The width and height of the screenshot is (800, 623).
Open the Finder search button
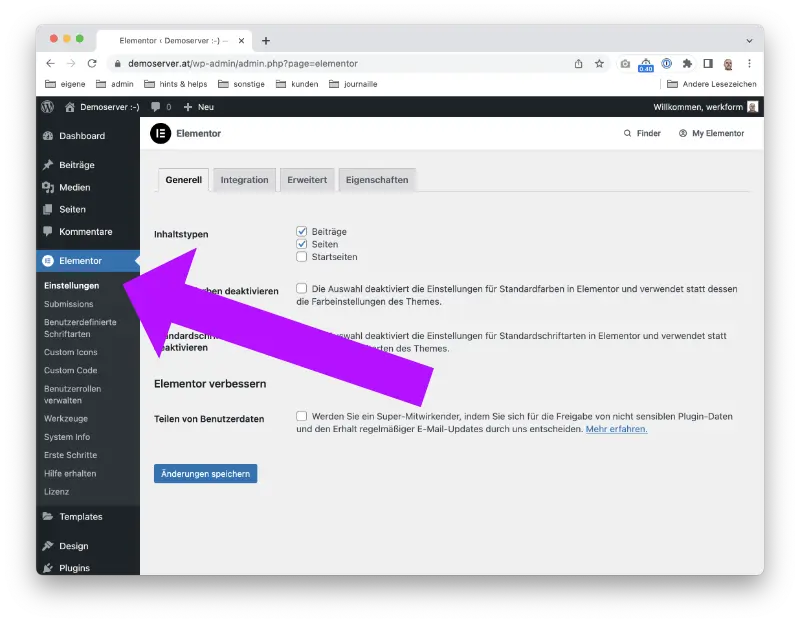point(642,133)
